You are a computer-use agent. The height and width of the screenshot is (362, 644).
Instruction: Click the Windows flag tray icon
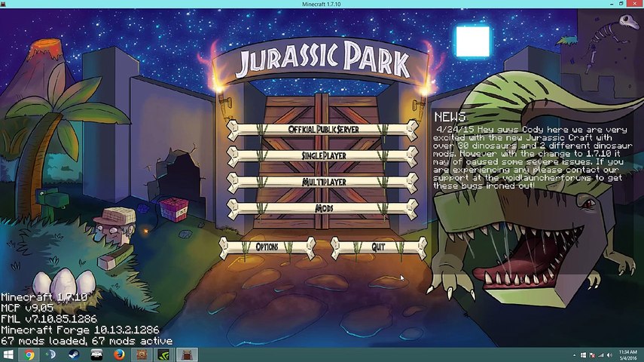[583, 355]
